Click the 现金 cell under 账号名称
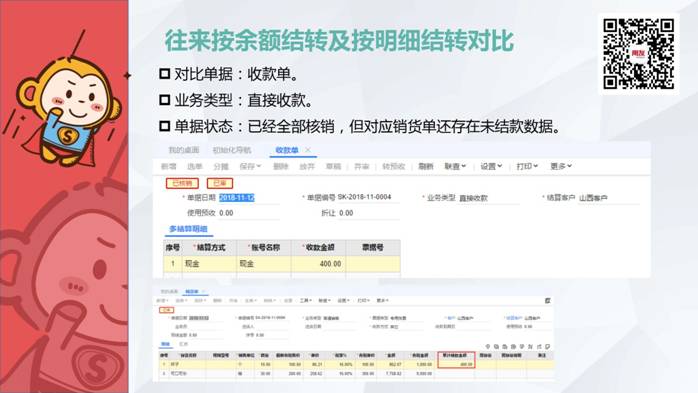This screenshot has height=393, width=698. click(x=264, y=264)
